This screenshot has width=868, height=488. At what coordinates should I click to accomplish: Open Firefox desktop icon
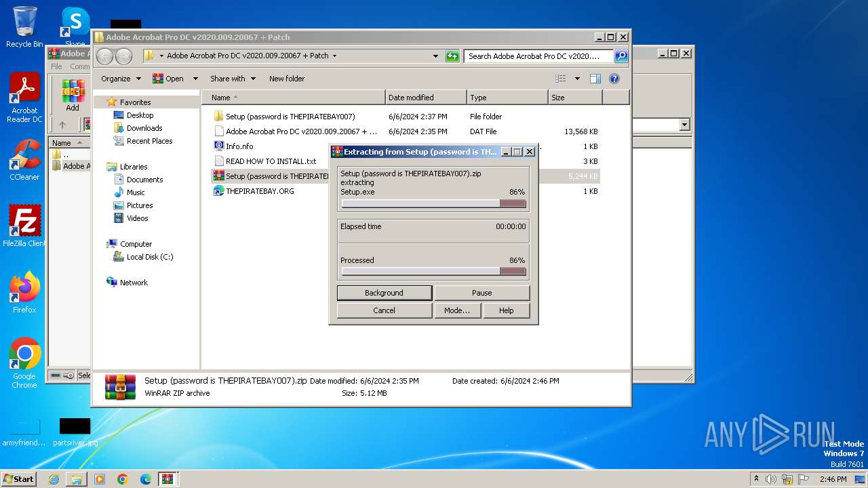pos(24,292)
